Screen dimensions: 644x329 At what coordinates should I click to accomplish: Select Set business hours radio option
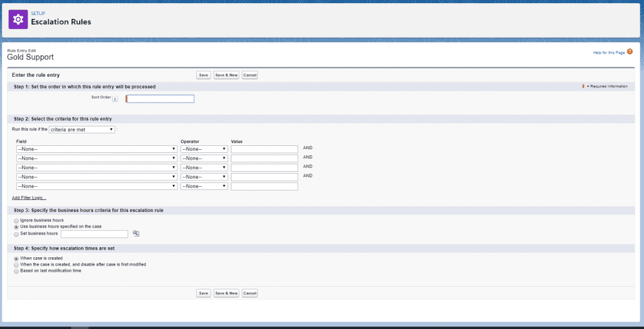[16, 233]
